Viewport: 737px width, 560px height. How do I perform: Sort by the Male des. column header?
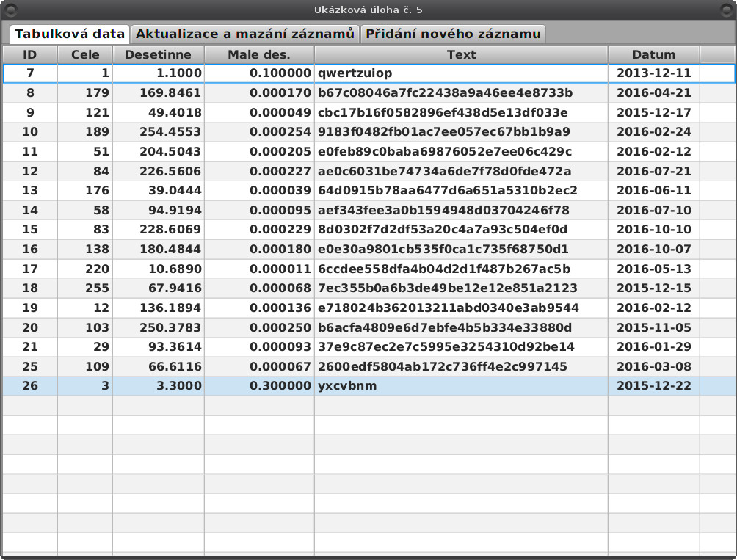tap(259, 54)
